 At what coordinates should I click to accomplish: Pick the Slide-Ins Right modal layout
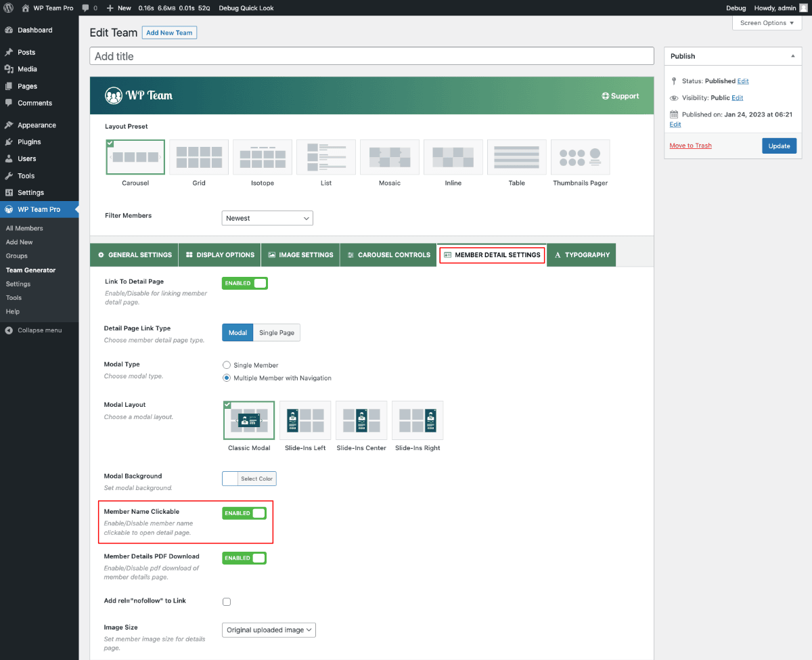point(418,420)
